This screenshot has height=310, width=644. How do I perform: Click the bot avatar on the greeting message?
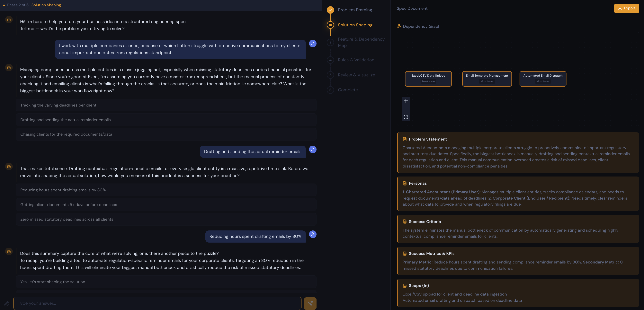click(8, 20)
